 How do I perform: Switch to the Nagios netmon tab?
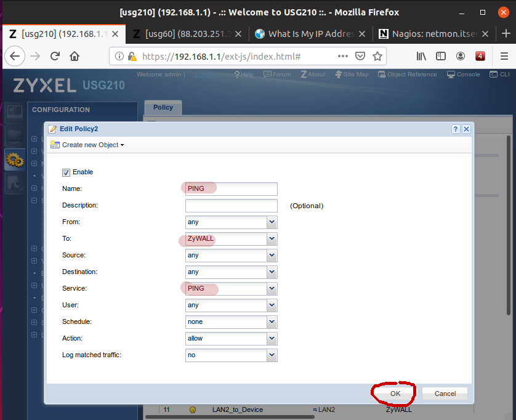(434, 34)
